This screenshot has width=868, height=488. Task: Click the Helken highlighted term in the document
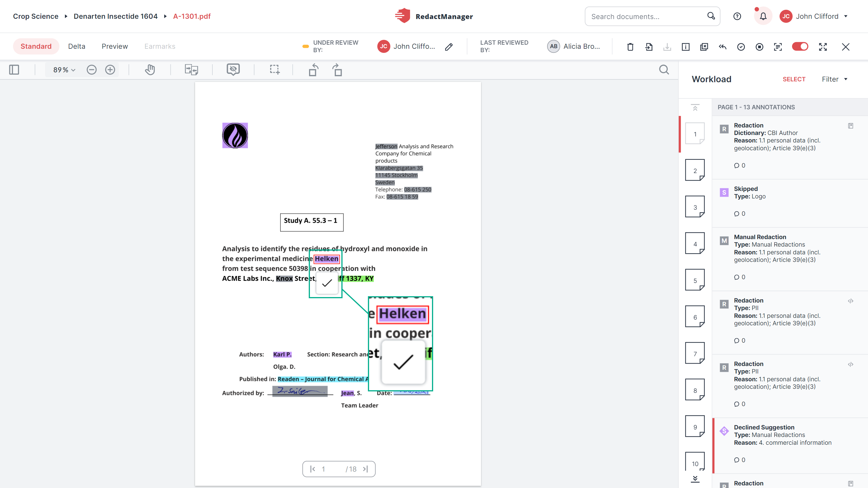point(326,259)
